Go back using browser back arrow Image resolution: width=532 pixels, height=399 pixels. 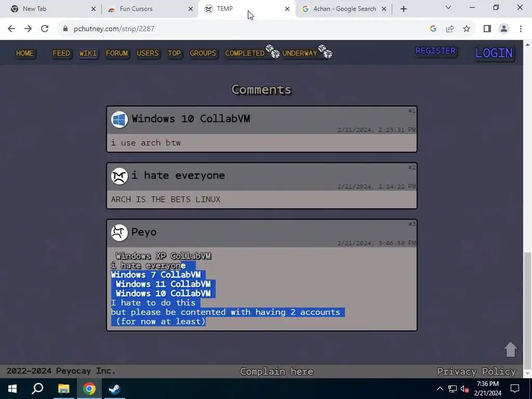pyautogui.click(x=11, y=29)
